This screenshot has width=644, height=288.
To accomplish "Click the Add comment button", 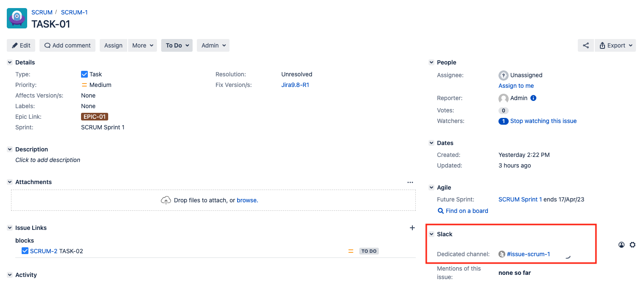I will [67, 45].
